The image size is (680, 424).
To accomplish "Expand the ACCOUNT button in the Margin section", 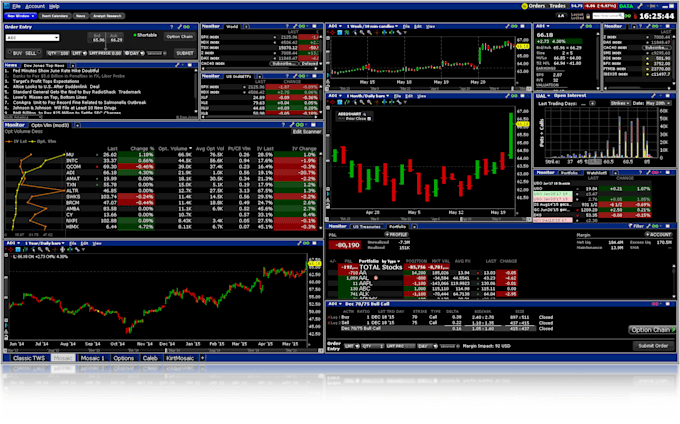I will (x=658, y=235).
